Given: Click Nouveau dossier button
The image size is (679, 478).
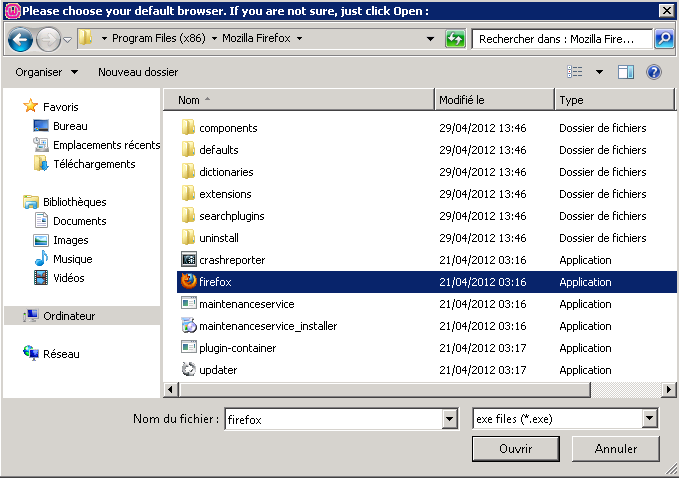Looking at the screenshot, I should [x=138, y=72].
